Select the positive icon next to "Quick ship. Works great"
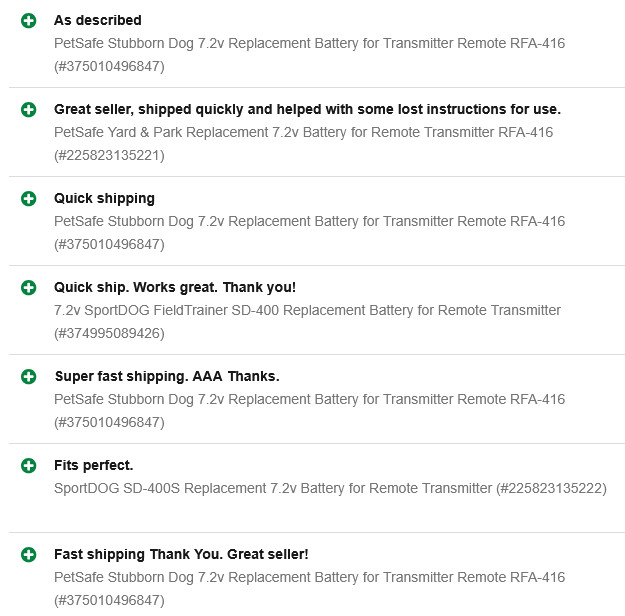This screenshot has width=625, height=616. [28, 287]
